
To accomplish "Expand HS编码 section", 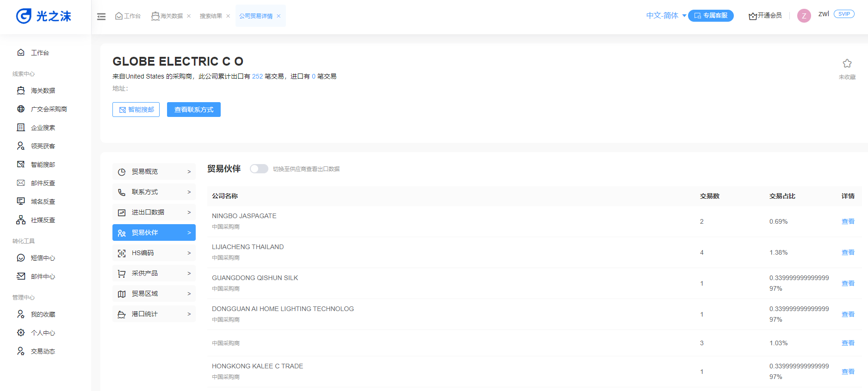I will [154, 253].
